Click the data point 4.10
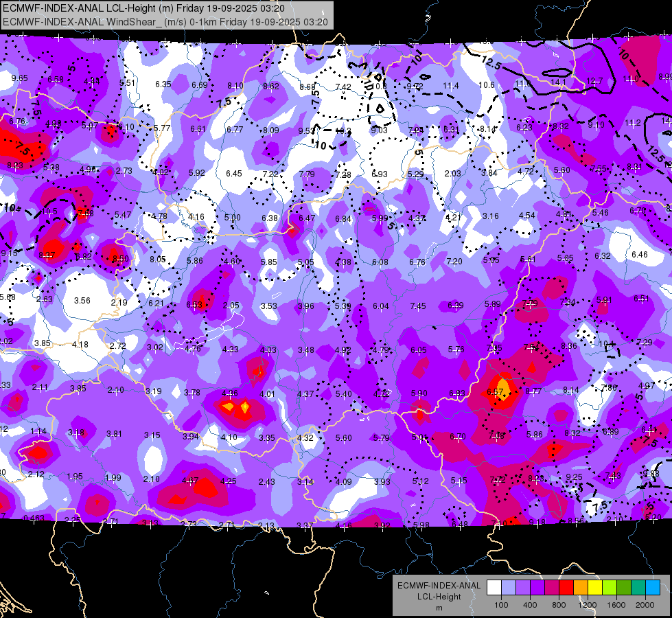 tap(229, 437)
